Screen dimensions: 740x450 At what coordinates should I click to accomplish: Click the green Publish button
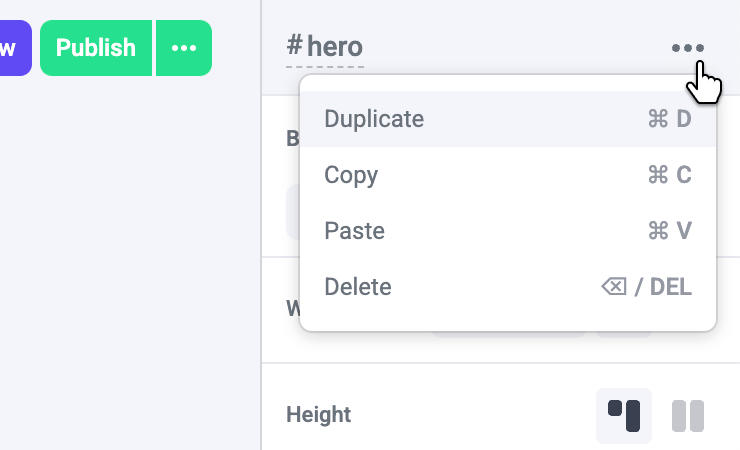coord(96,48)
